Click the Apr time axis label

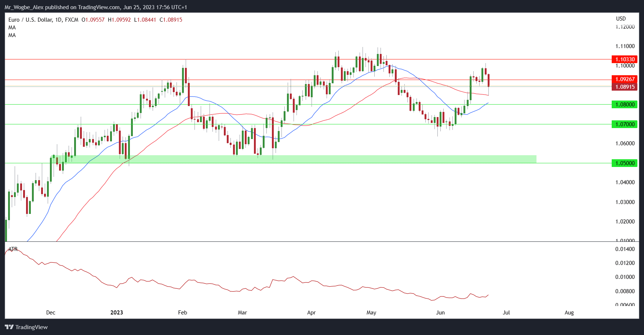pos(311,313)
